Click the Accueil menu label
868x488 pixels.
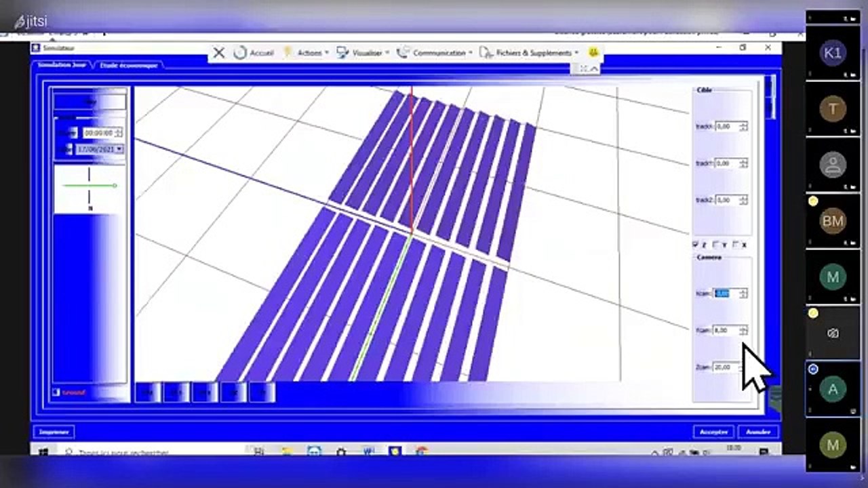(x=261, y=53)
